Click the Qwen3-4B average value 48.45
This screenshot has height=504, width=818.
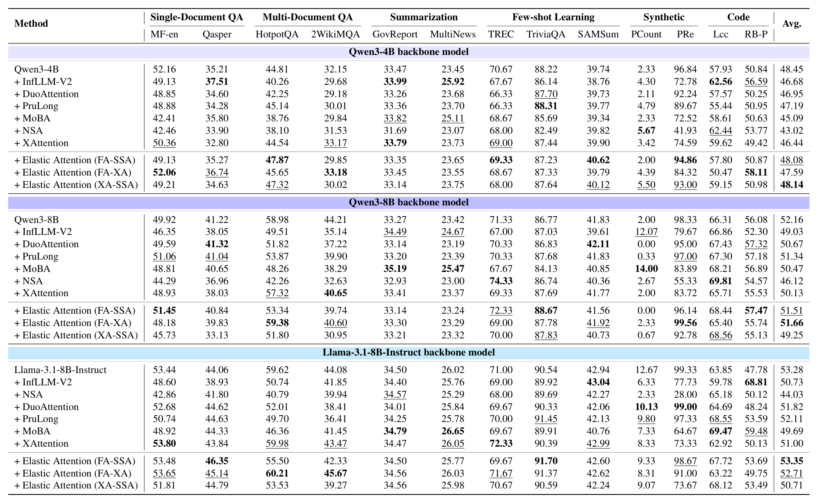pos(792,69)
